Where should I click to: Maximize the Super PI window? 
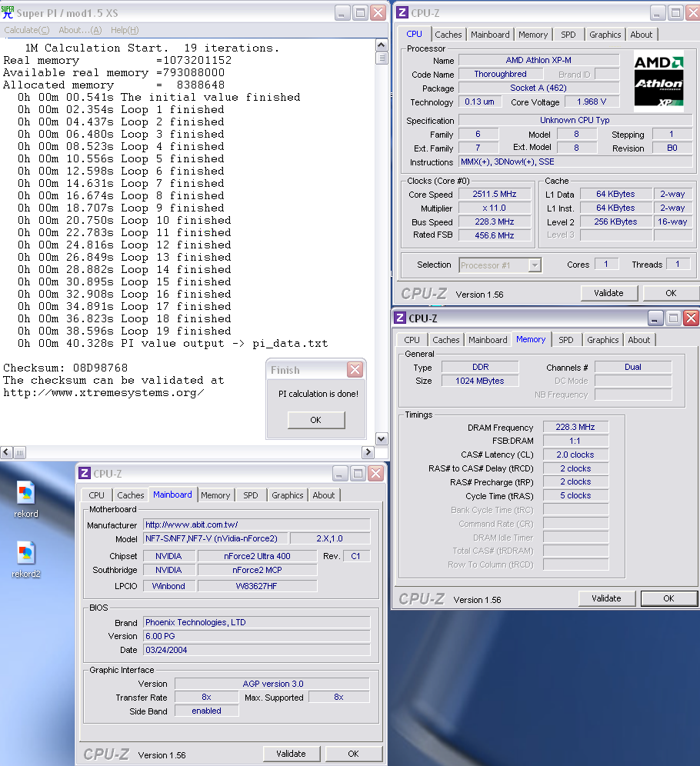coord(361,13)
